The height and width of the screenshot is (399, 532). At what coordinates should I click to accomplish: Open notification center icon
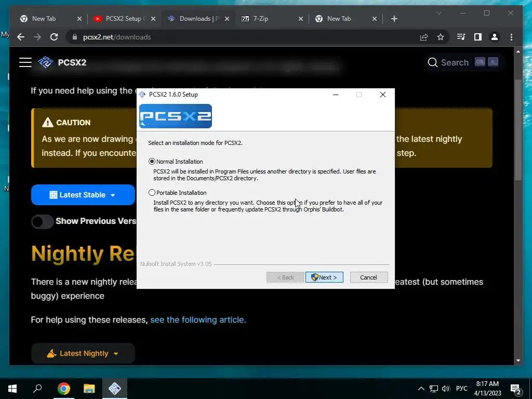pos(516,389)
